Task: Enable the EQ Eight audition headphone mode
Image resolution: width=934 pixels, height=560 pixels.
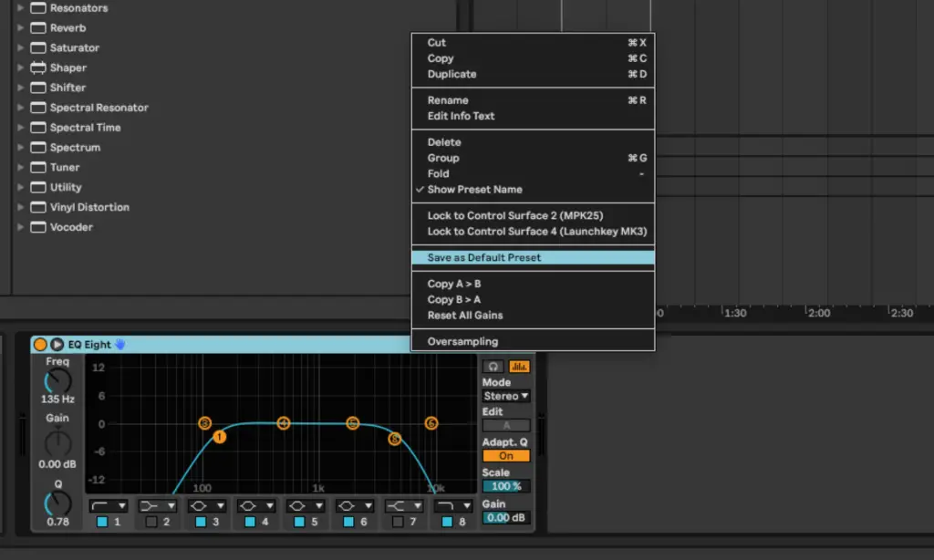Action: point(493,367)
